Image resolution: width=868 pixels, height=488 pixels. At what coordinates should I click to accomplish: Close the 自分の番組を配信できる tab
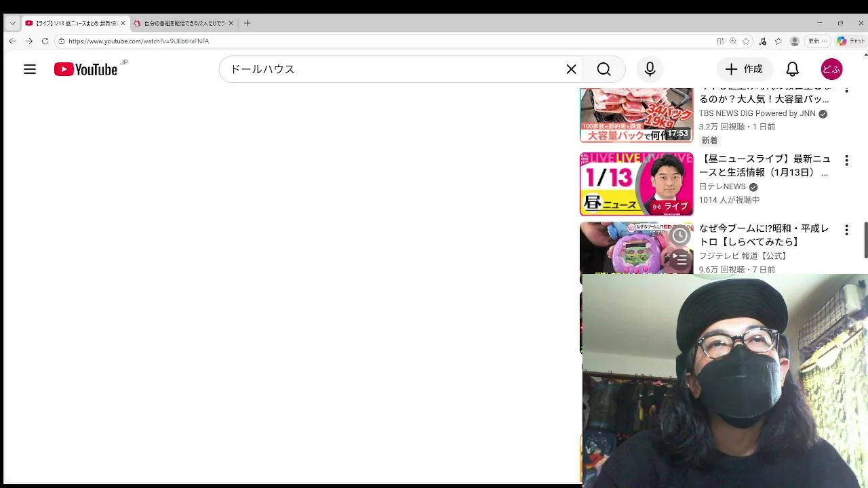point(231,23)
